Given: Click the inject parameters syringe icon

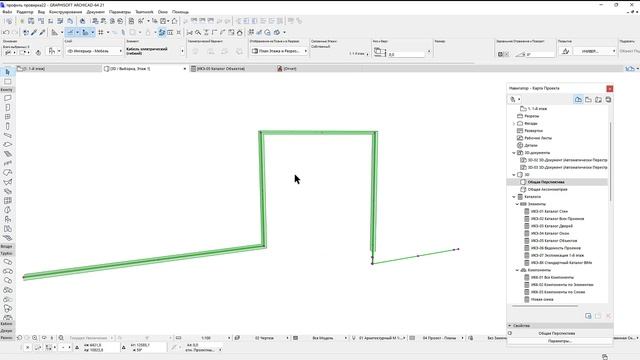Looking at the screenshot, I should [42, 32].
